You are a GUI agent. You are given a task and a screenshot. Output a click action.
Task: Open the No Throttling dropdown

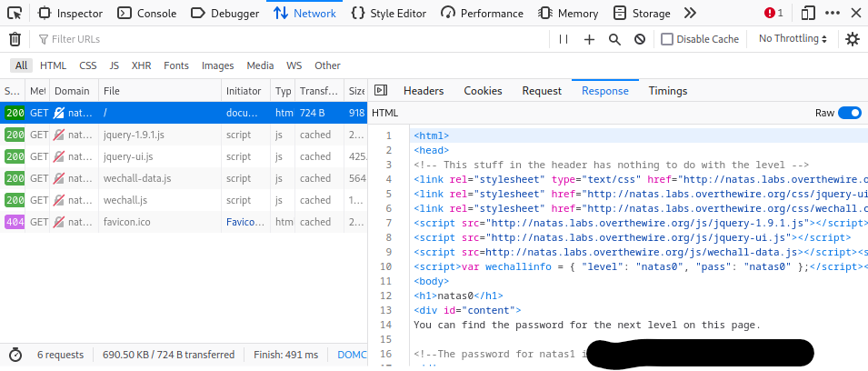[793, 39]
